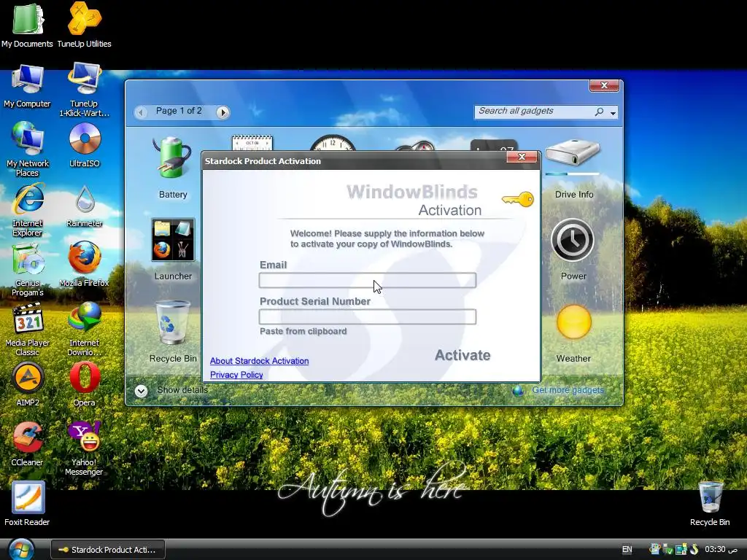The height and width of the screenshot is (560, 747).
Task: Select the My Network Places icon
Action: point(27,149)
